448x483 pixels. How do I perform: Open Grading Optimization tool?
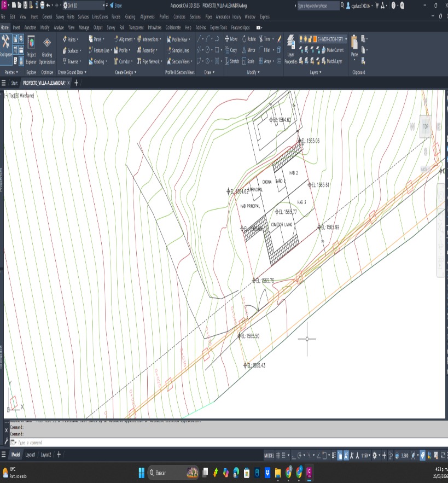(x=47, y=48)
